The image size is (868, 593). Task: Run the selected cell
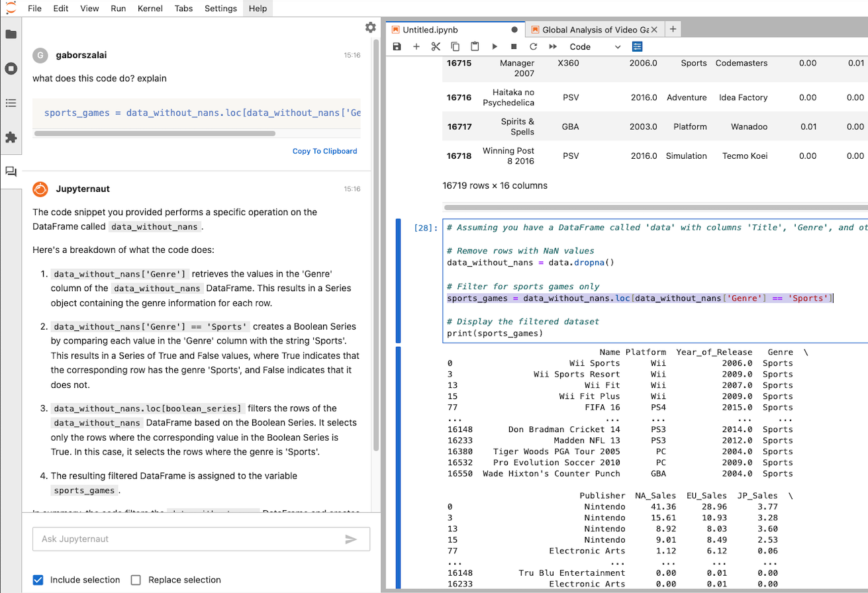(x=494, y=46)
